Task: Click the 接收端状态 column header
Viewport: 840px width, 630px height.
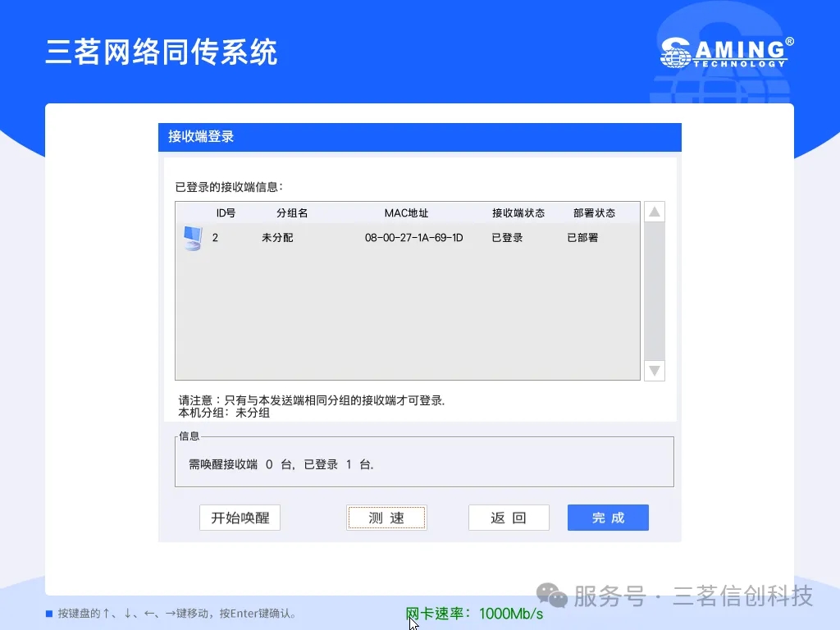Action: pos(518,213)
